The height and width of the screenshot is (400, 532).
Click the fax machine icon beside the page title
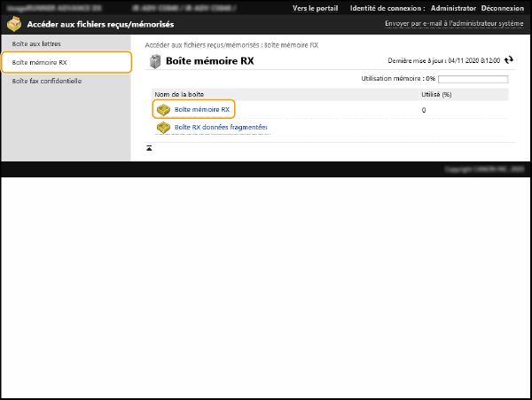click(155, 61)
